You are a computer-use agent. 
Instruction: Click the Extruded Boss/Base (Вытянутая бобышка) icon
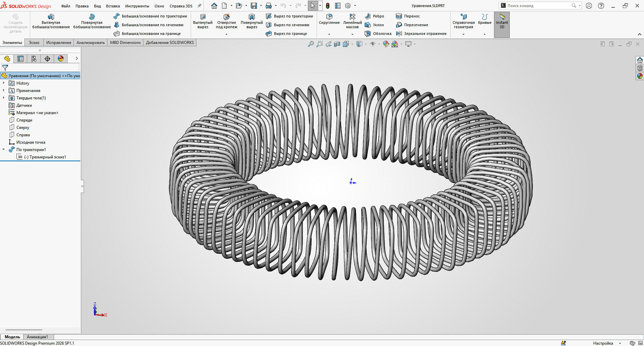[51, 17]
